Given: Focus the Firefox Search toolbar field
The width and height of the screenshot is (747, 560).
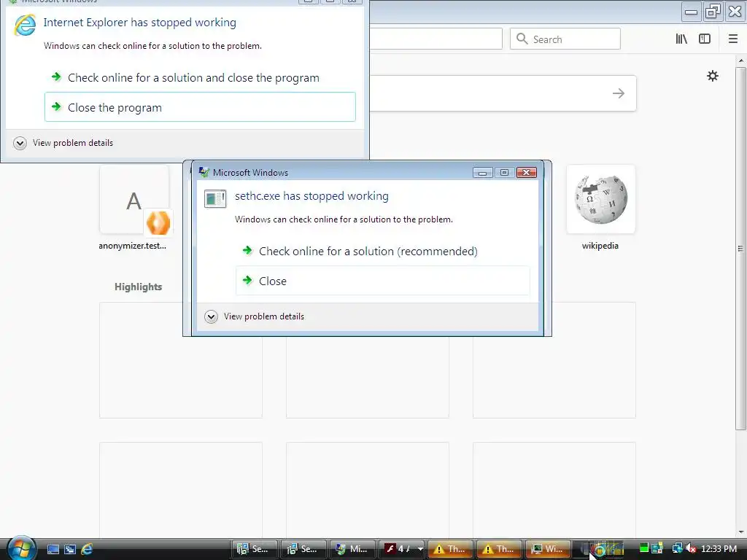Looking at the screenshot, I should (565, 39).
